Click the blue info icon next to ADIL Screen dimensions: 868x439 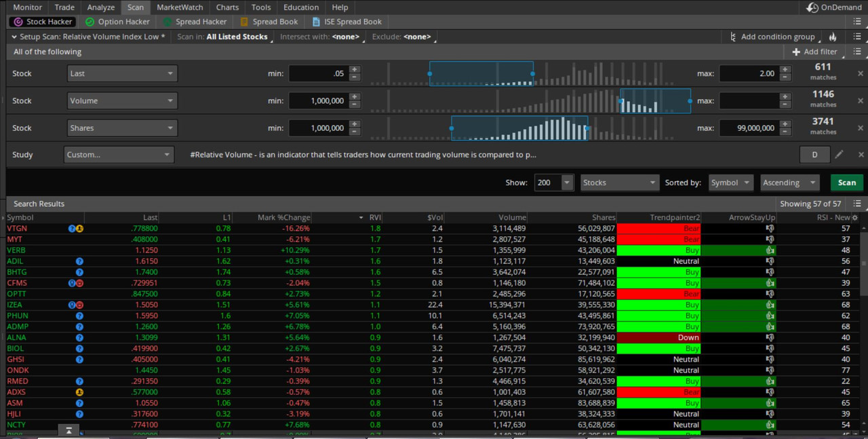pyautogui.click(x=79, y=261)
